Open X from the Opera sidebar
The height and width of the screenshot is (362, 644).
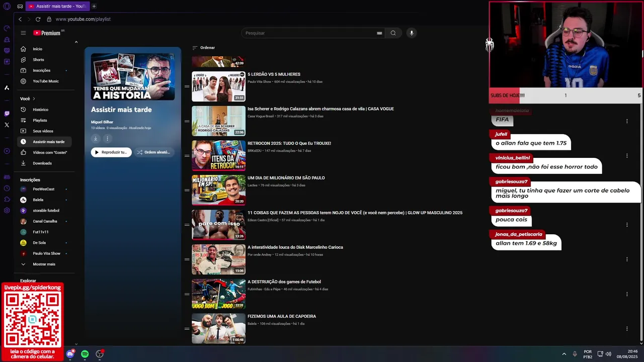(x=7, y=125)
